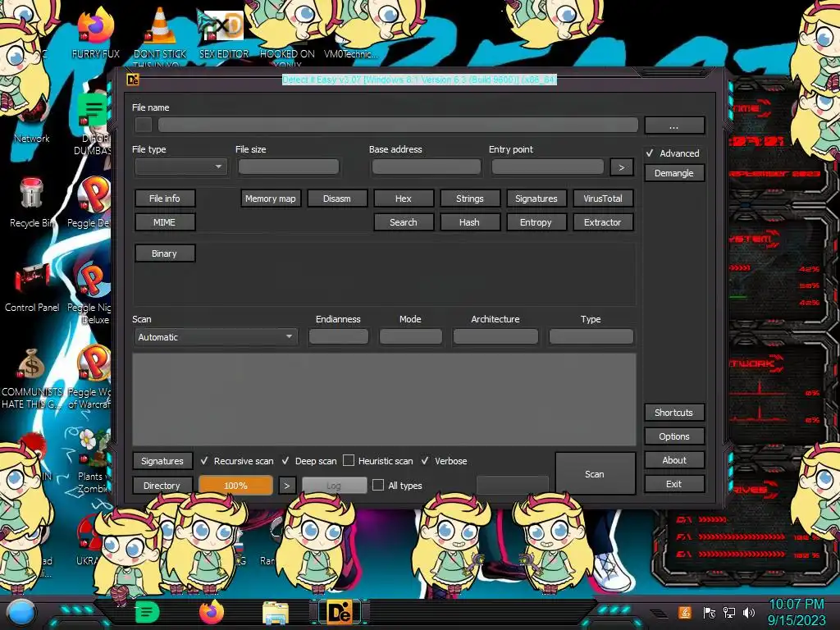Click the arrow button next to 100% progress

click(286, 486)
